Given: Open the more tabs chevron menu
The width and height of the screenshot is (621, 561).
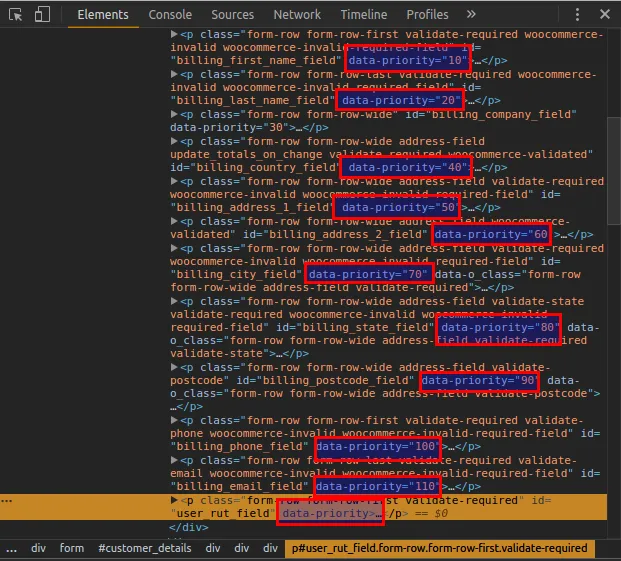Looking at the screenshot, I should [471, 14].
